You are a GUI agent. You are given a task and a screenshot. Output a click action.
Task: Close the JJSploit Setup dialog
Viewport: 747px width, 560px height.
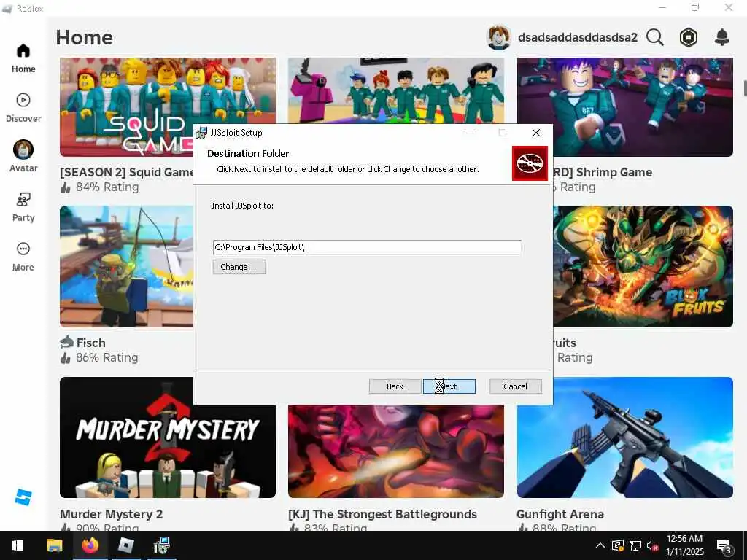click(536, 133)
